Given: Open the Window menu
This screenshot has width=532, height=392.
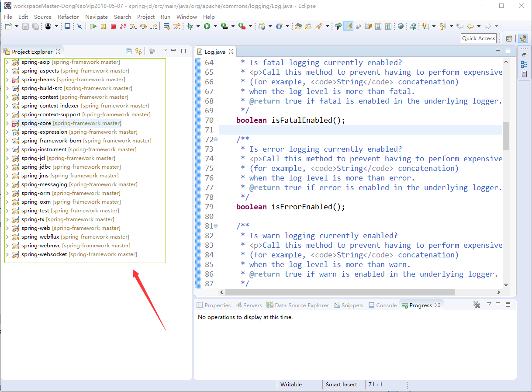Looking at the screenshot, I should pos(187,17).
